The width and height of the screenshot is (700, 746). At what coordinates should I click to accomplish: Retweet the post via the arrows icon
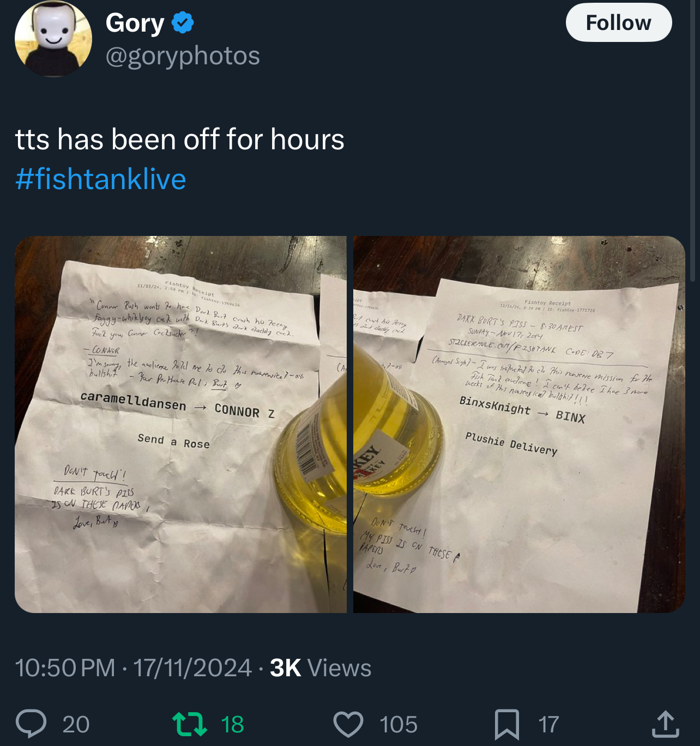[x=189, y=724]
